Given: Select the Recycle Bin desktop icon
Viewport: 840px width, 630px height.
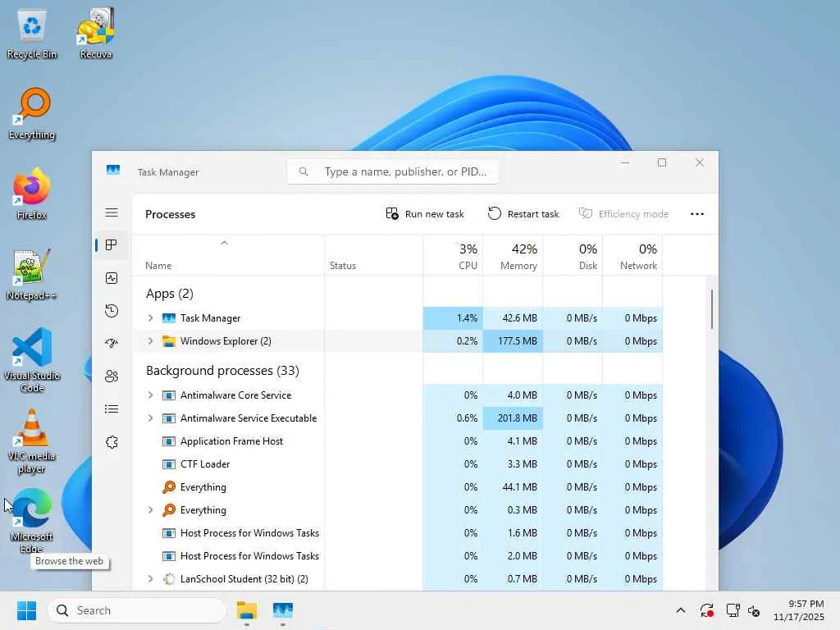Looking at the screenshot, I should click(x=32, y=34).
